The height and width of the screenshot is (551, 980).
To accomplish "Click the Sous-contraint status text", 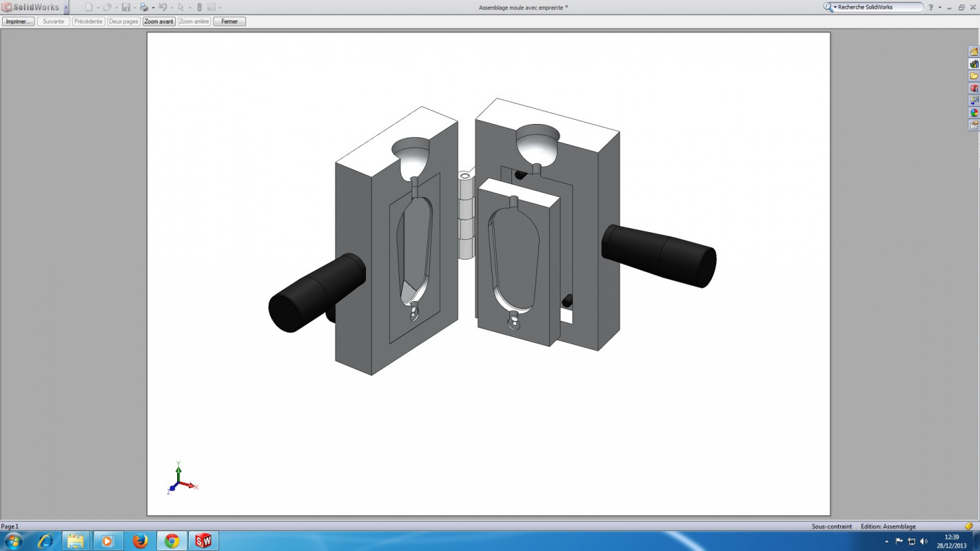I will (x=831, y=526).
